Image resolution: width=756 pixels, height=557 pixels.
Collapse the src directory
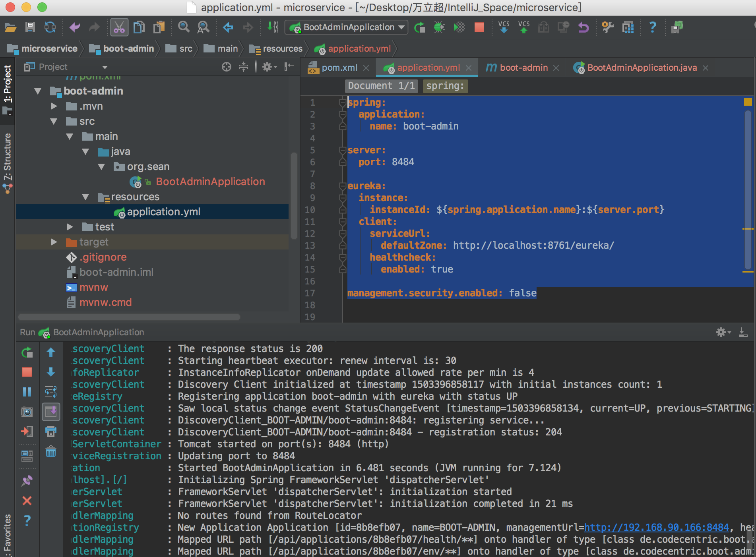[54, 121]
